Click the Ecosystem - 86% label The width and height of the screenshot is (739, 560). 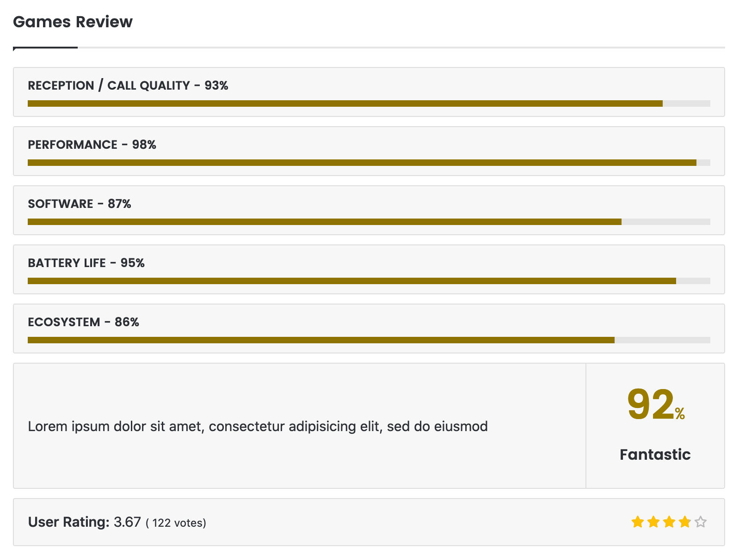pos(84,322)
